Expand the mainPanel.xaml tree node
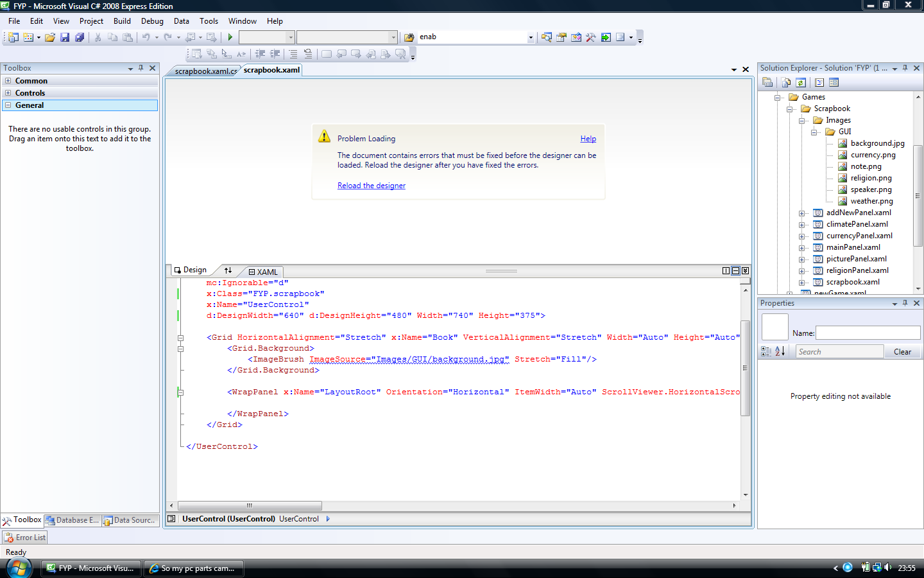The width and height of the screenshot is (924, 578). pyautogui.click(x=801, y=248)
